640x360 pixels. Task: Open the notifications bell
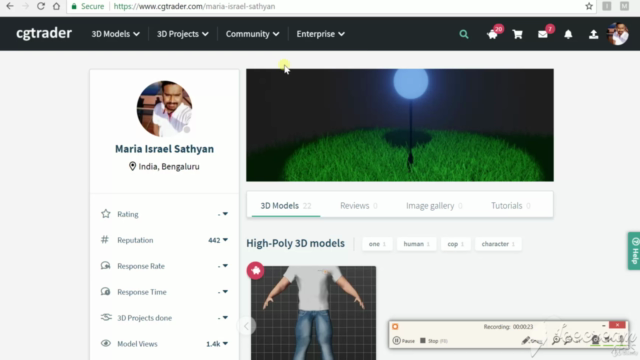(568, 34)
